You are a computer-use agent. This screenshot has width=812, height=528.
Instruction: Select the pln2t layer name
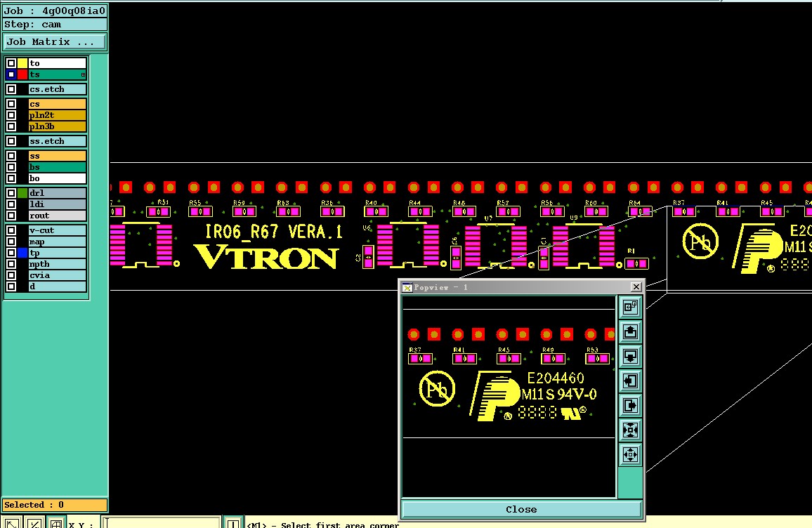pos(57,115)
